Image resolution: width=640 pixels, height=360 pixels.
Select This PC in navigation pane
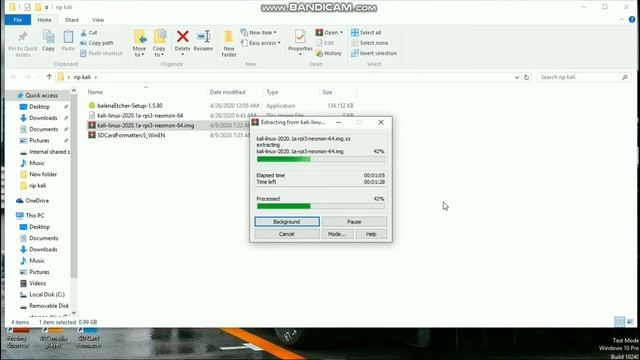pyautogui.click(x=35, y=216)
